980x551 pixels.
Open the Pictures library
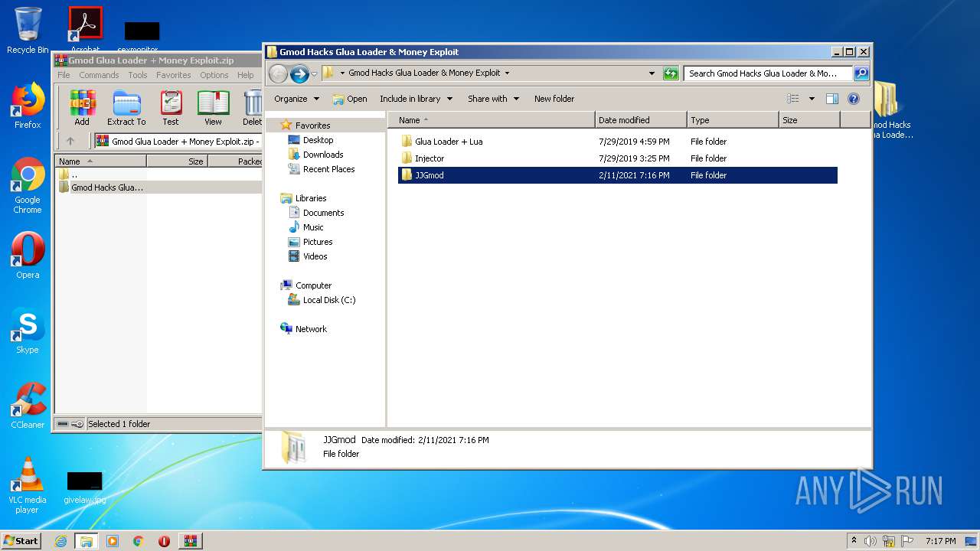[x=317, y=242]
